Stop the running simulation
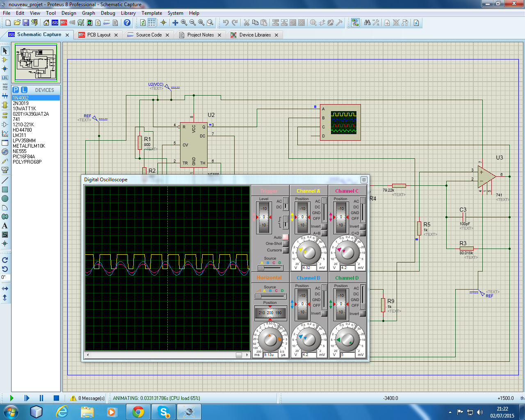The width and height of the screenshot is (525, 420). tap(56, 398)
